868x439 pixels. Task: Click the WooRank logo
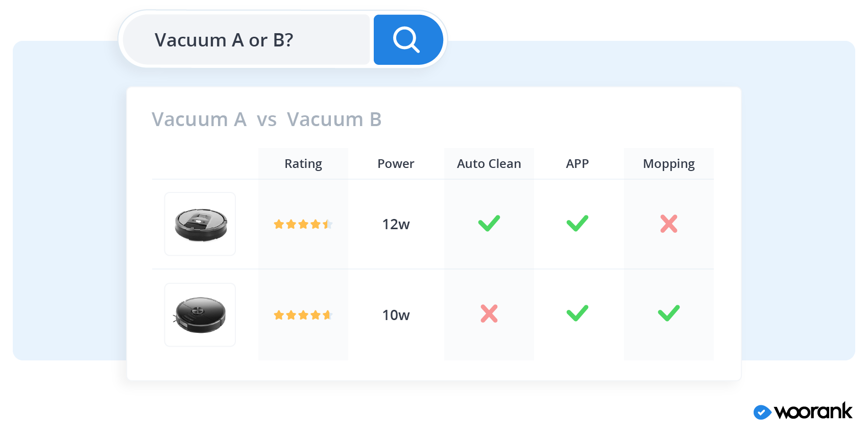click(x=803, y=411)
